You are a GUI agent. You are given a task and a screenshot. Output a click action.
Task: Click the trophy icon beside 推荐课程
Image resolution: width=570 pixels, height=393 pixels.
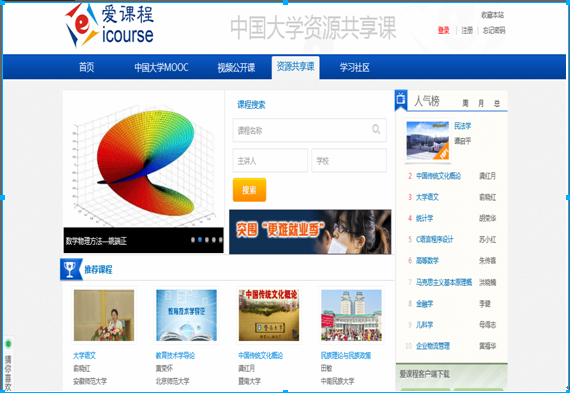click(x=70, y=269)
